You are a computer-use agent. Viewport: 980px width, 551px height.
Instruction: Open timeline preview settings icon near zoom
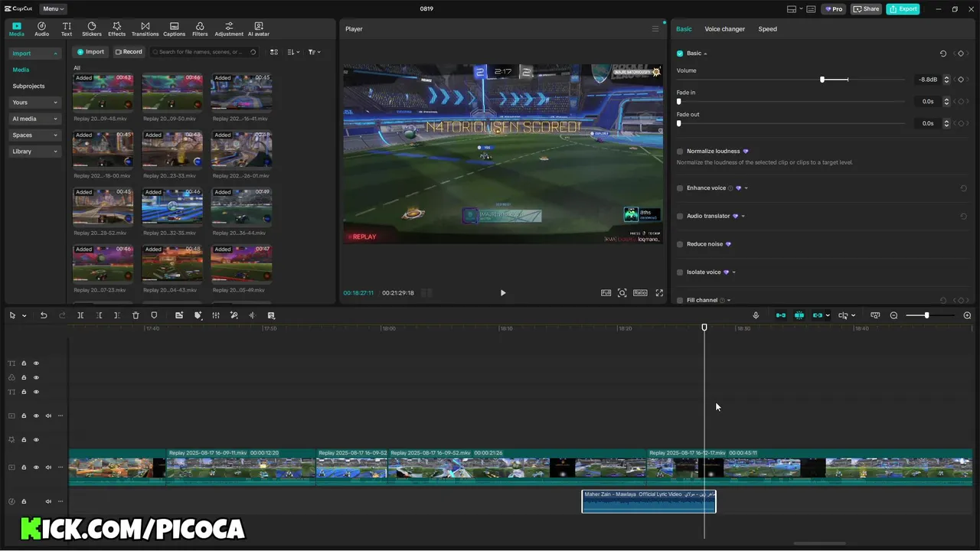875,315
